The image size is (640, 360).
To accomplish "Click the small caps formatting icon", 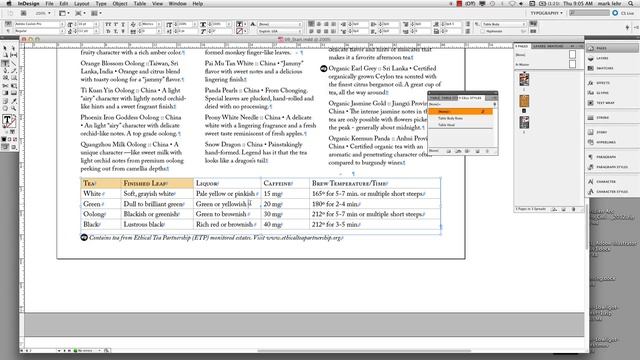I will tap(108, 31).
